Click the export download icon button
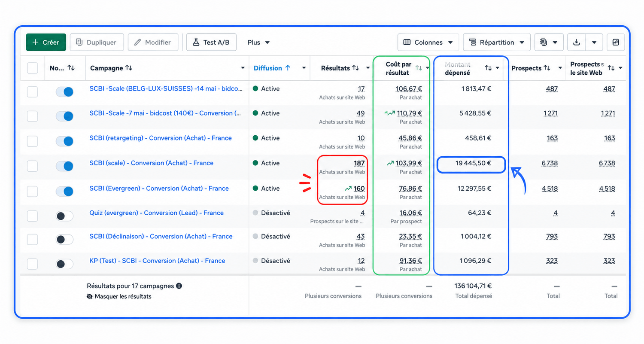 [x=577, y=42]
